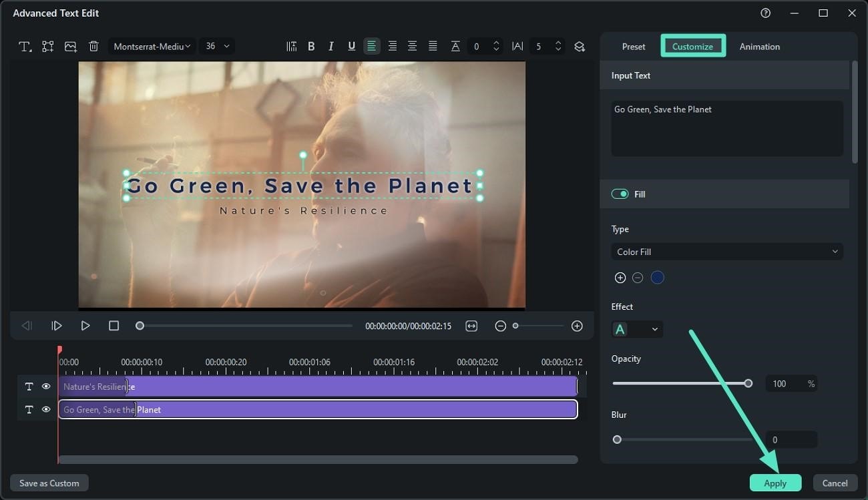
Task: Select the Add Text tool
Action: tap(25, 47)
